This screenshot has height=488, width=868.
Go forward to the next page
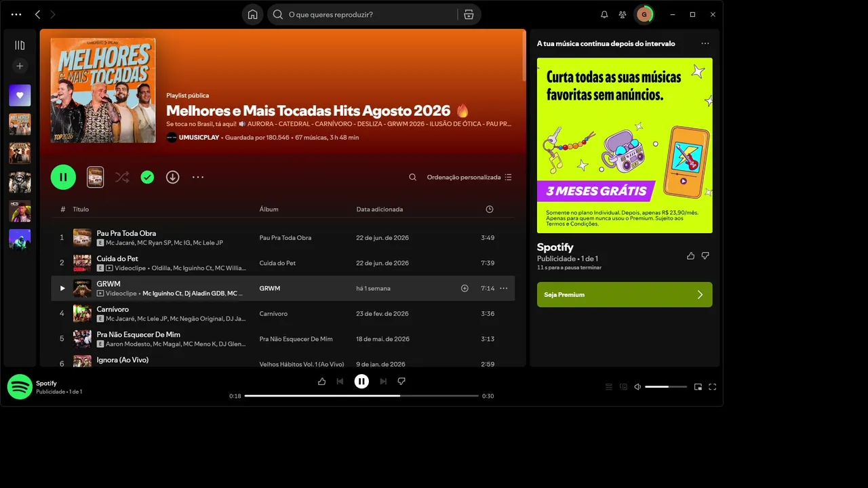coord(53,14)
